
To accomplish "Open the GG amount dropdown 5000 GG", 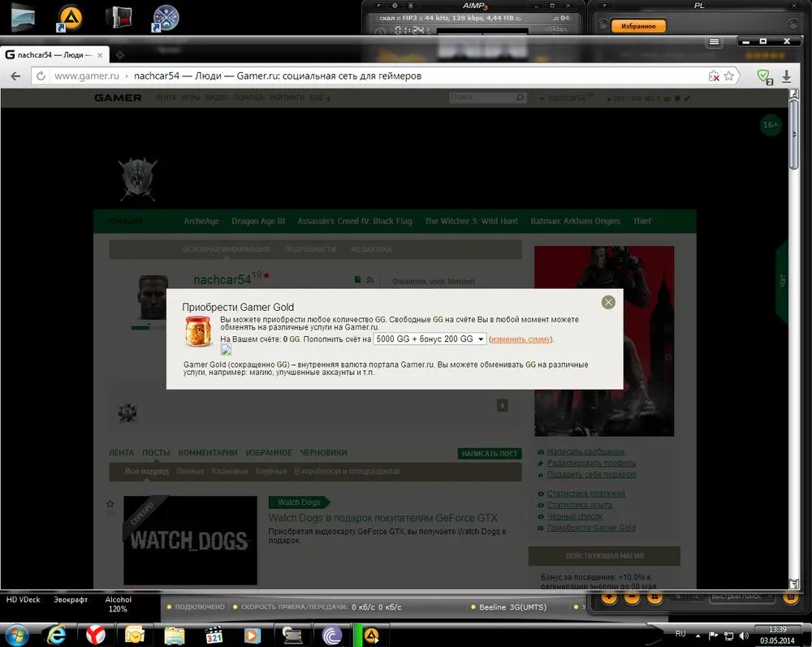I will click(x=430, y=339).
